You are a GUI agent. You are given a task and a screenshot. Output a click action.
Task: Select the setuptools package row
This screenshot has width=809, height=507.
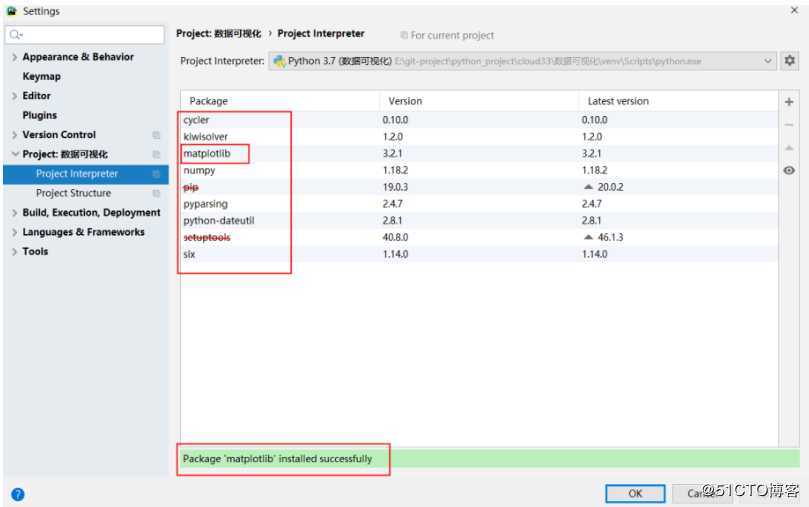[x=479, y=237]
